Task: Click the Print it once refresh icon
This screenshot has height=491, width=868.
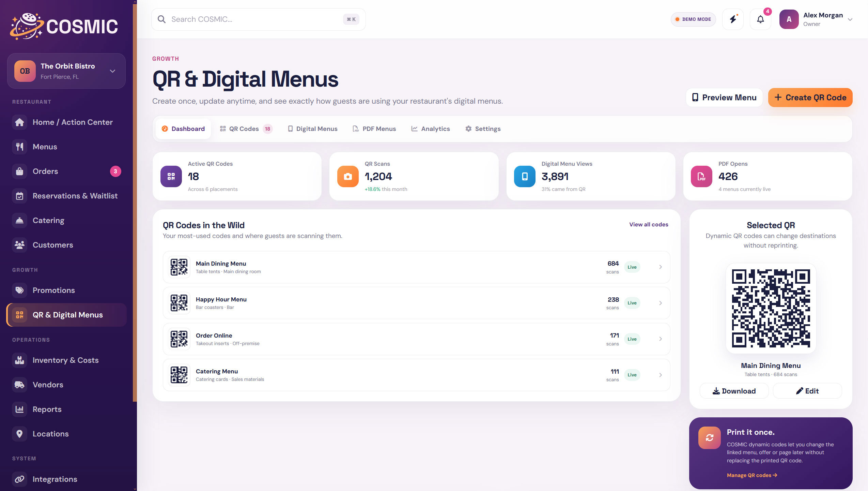Action: (x=710, y=438)
